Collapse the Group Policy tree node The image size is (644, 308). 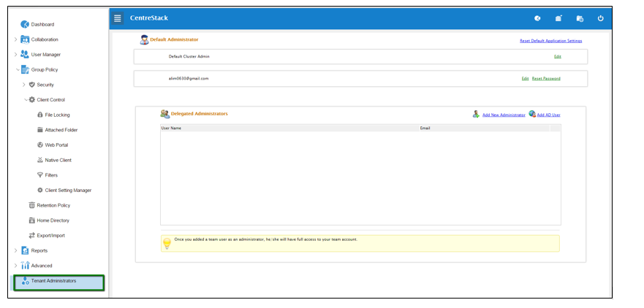point(18,70)
